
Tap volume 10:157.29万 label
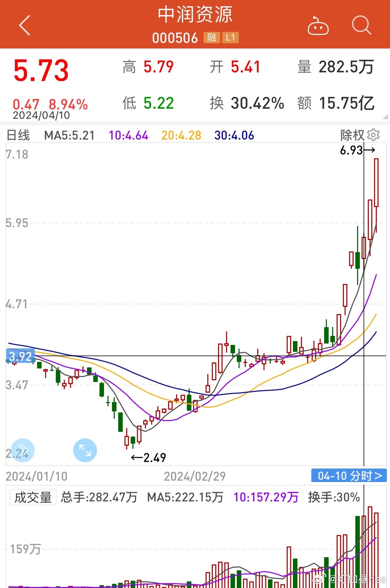point(266,497)
